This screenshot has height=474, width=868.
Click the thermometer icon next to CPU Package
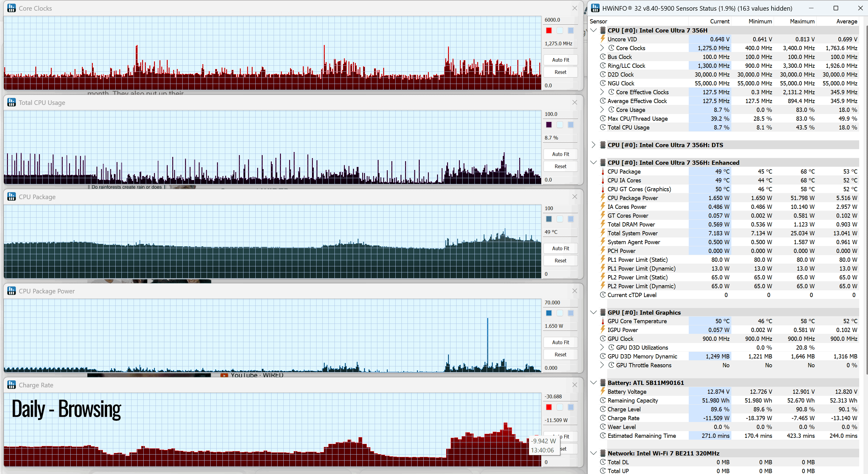(603, 172)
